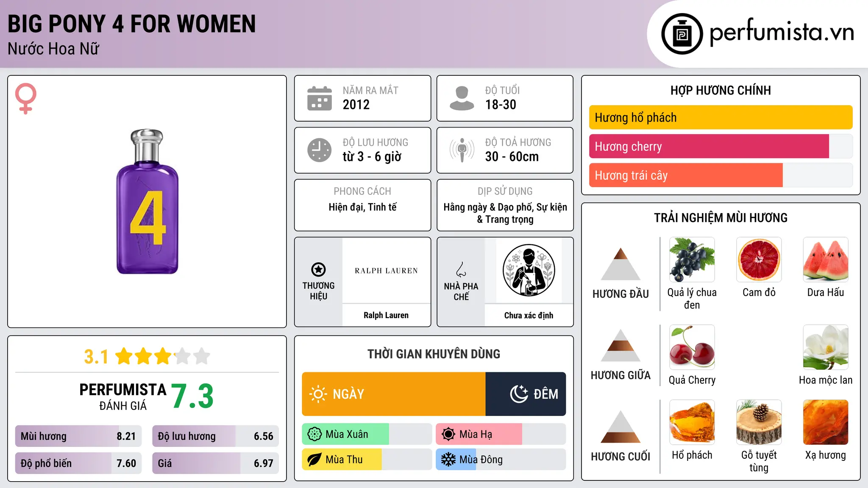Click the sillage icon beside Độ toả hương

pos(462,150)
